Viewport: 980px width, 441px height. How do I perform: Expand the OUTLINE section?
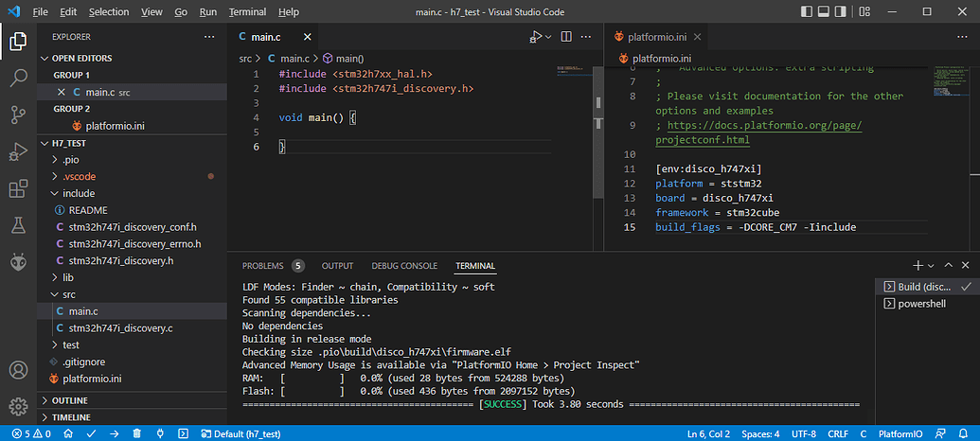pyautogui.click(x=70, y=400)
